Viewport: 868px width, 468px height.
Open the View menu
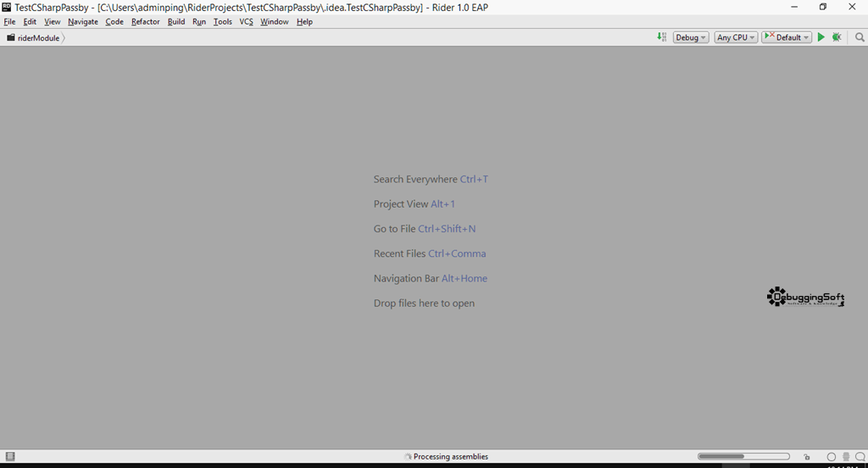tap(52, 21)
